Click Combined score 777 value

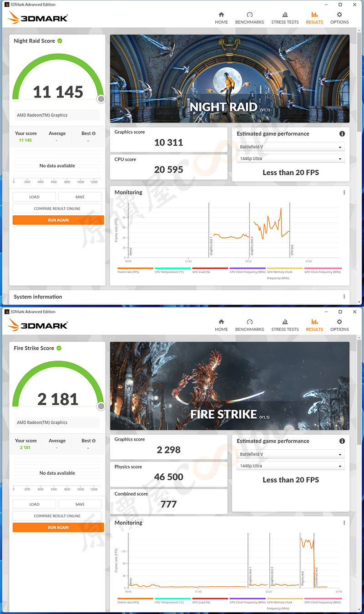(x=168, y=504)
